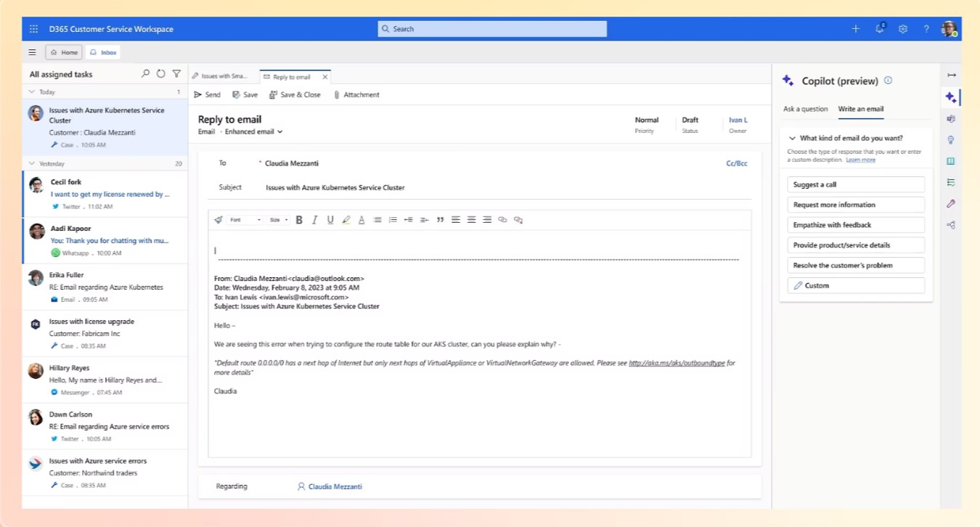Toggle the hamburger site map menu
980x527 pixels.
[x=32, y=52]
